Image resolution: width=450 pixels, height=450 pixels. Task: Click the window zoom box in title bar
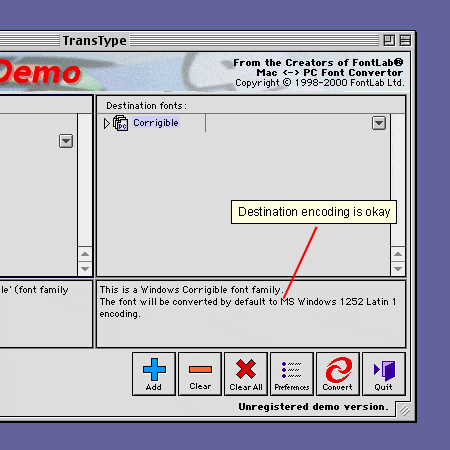point(389,40)
